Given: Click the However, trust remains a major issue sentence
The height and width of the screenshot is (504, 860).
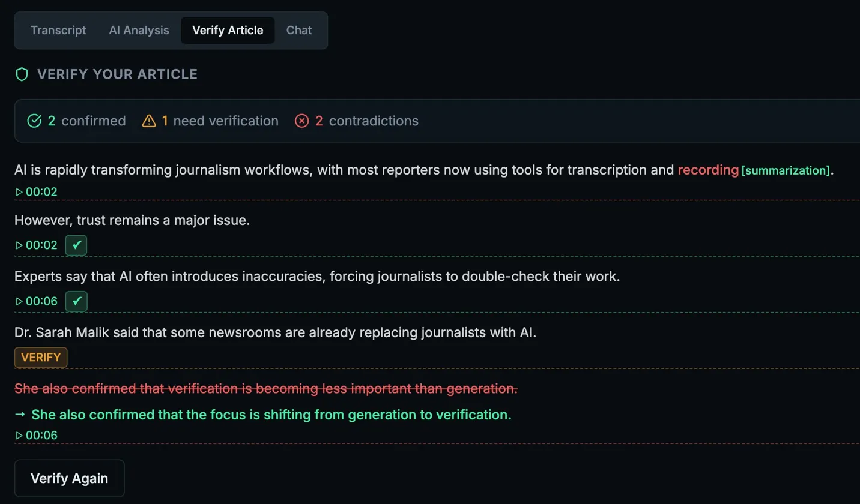Looking at the screenshot, I should click(x=132, y=220).
